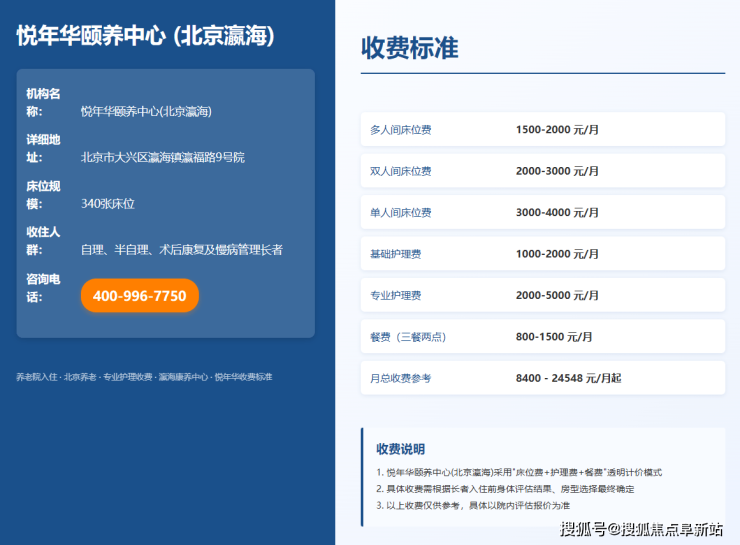Click the 专业护理费 row label
This screenshot has width=740, height=545.
[x=395, y=295]
